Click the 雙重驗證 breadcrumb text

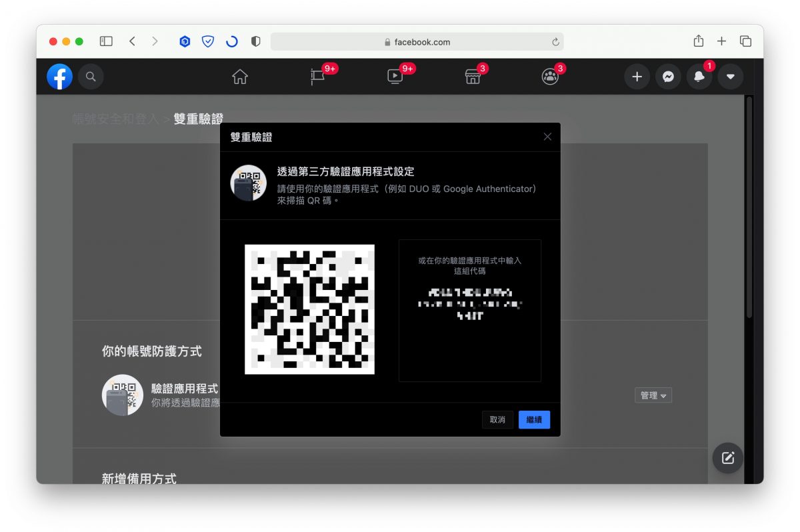click(198, 119)
